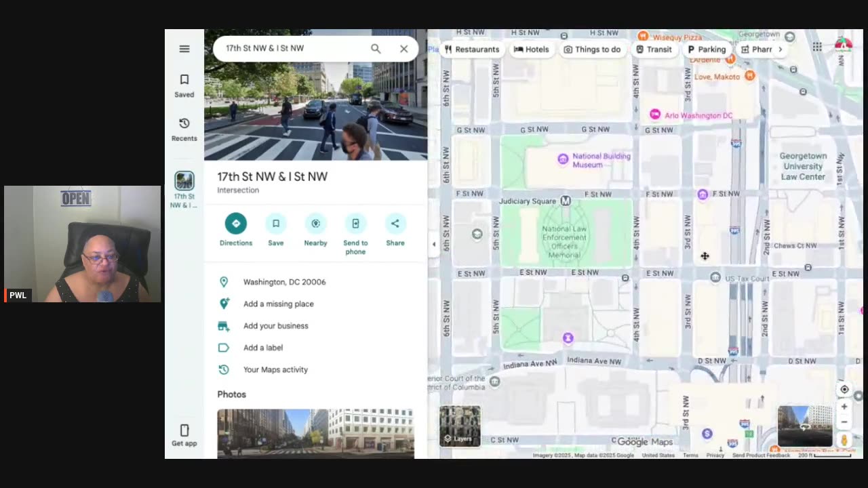Show more category chips arrow
This screenshot has width=868, height=488.
780,49
